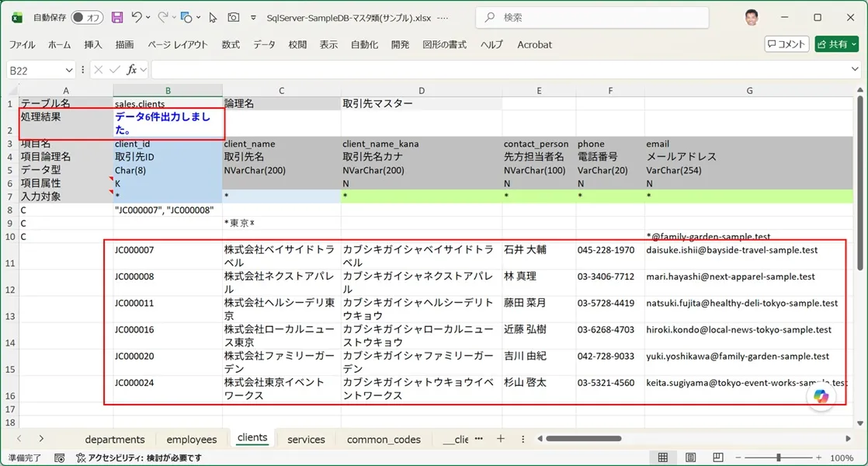This screenshot has height=466, width=868.
Task: Open the Share button dropdown
Action: tap(854, 44)
